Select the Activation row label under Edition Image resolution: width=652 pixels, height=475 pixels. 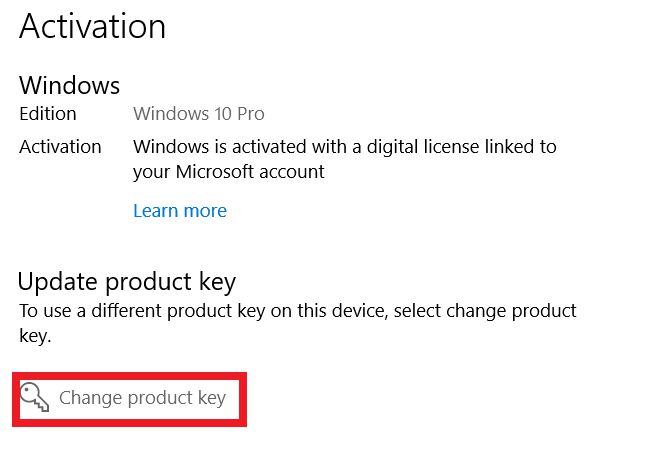click(60, 147)
